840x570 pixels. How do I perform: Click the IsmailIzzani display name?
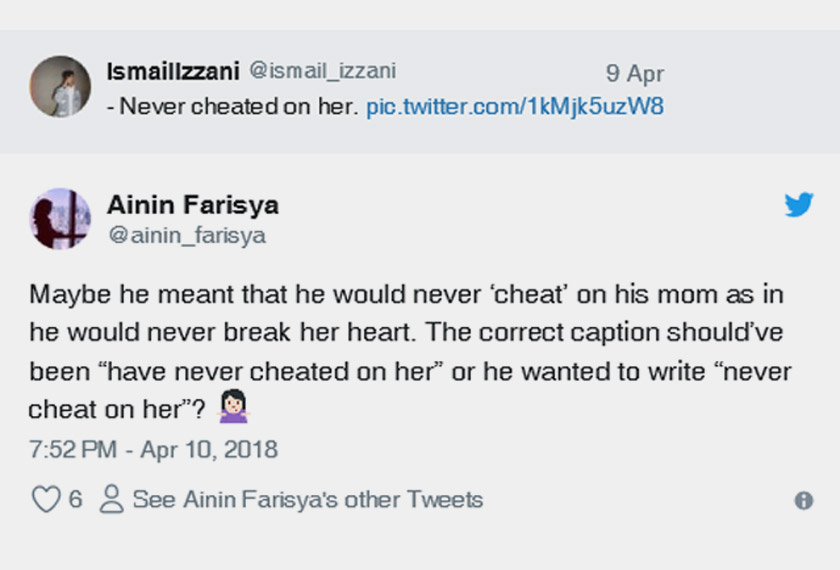coord(173,72)
